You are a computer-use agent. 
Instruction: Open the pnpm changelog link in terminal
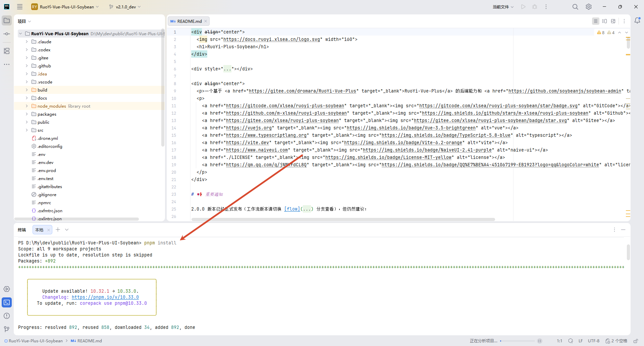tap(105, 297)
